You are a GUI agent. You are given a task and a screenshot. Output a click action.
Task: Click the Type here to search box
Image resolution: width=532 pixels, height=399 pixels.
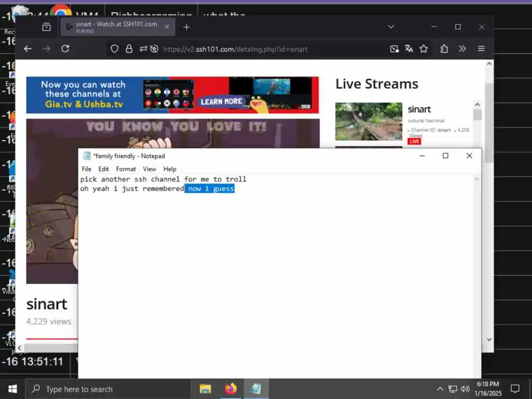point(108,389)
